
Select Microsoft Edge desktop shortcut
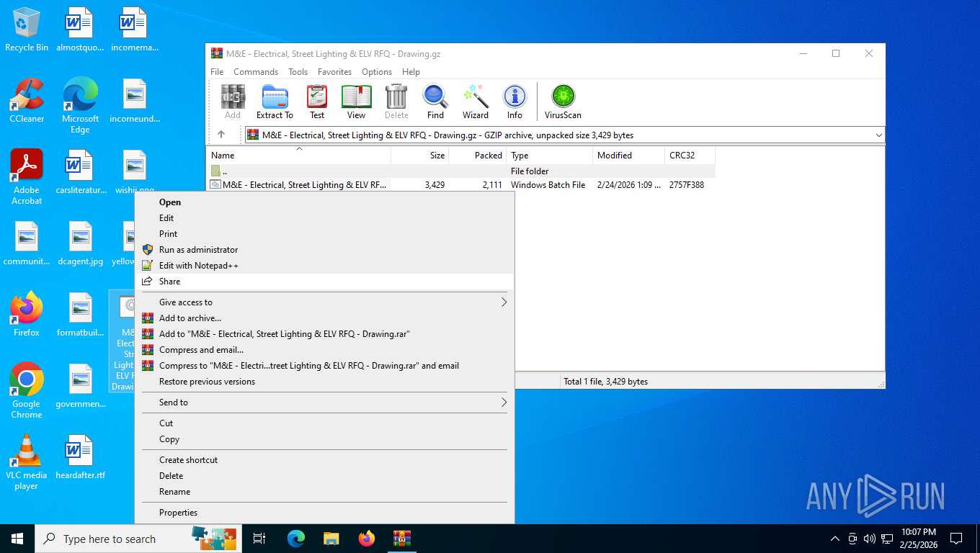tap(80, 106)
